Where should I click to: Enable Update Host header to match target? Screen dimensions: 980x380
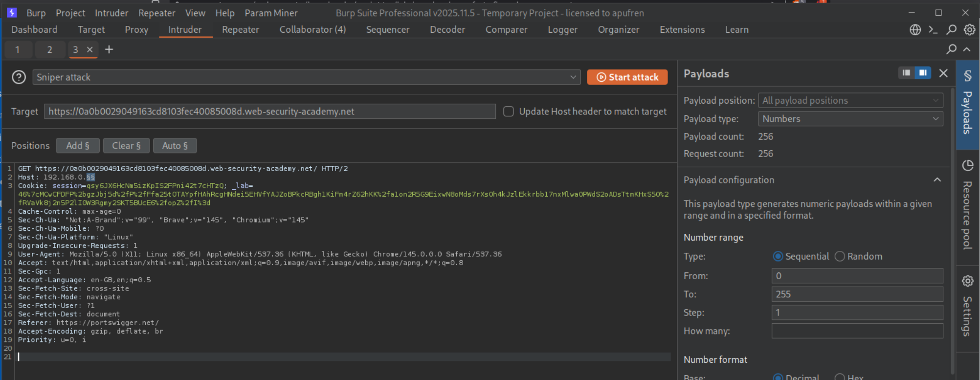tap(509, 112)
